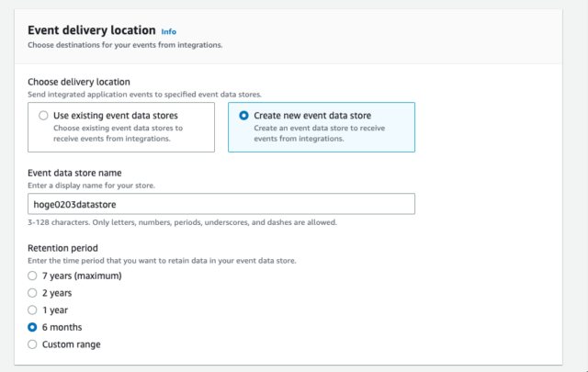Click the 'Retention period' section label
Image resolution: width=588 pixels, height=372 pixels.
point(62,248)
